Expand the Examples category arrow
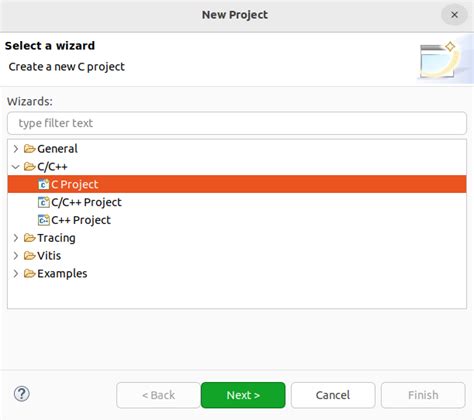This screenshot has height=420, width=474. coord(16,273)
